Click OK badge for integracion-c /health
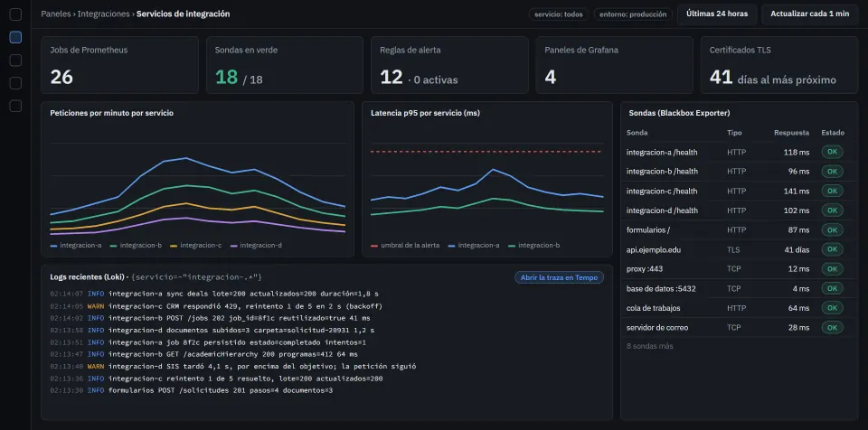 (832, 191)
